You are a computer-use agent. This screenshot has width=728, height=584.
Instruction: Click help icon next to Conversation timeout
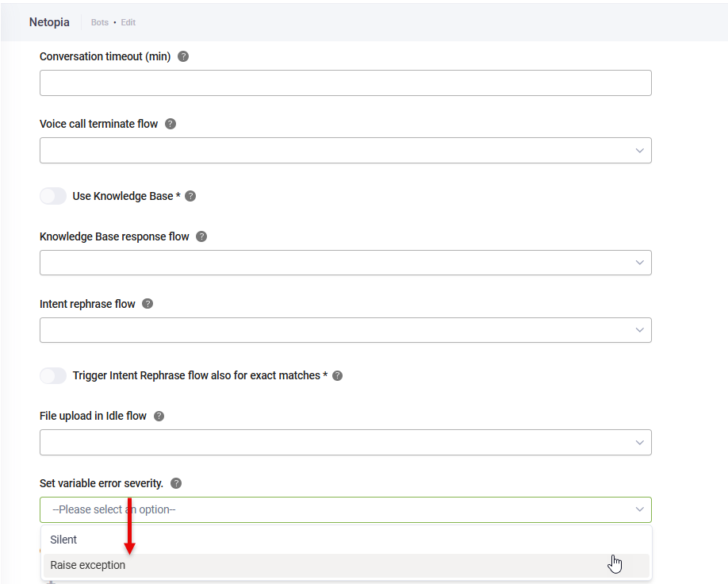tap(183, 56)
